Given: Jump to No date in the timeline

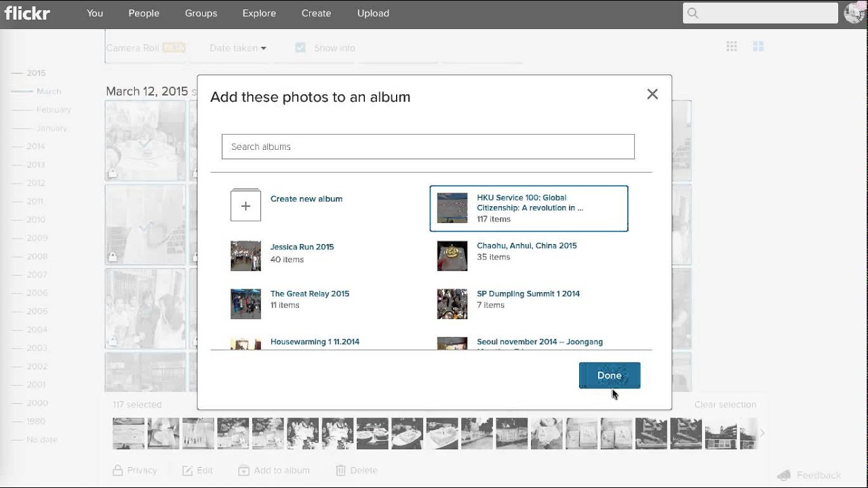Looking at the screenshot, I should (x=42, y=439).
